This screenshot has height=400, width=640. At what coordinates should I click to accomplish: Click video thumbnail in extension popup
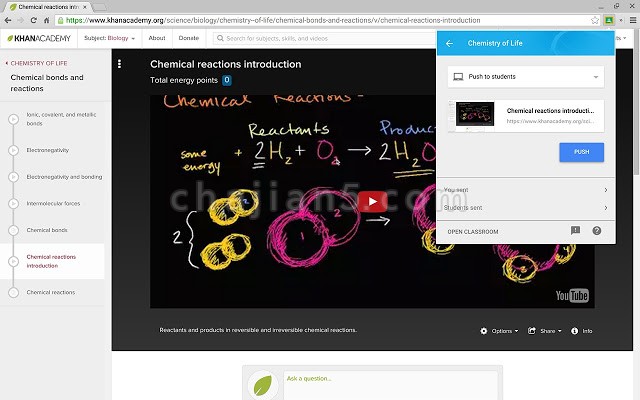[x=475, y=113]
